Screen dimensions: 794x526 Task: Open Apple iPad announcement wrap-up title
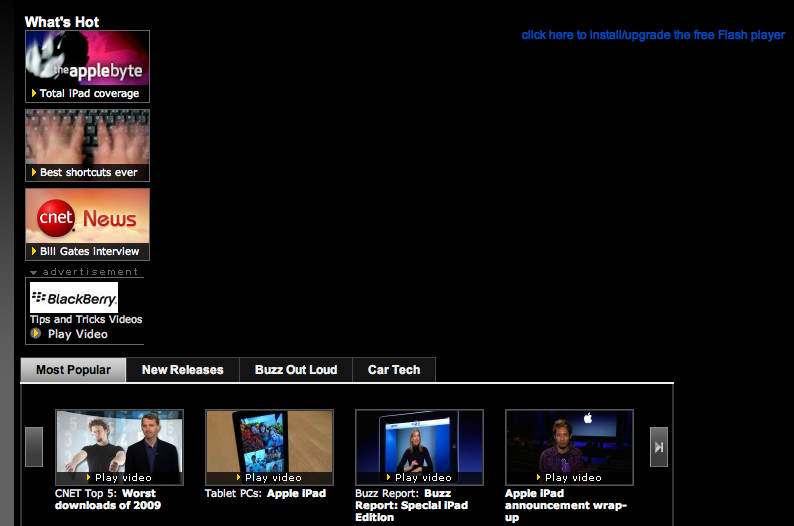click(566, 505)
